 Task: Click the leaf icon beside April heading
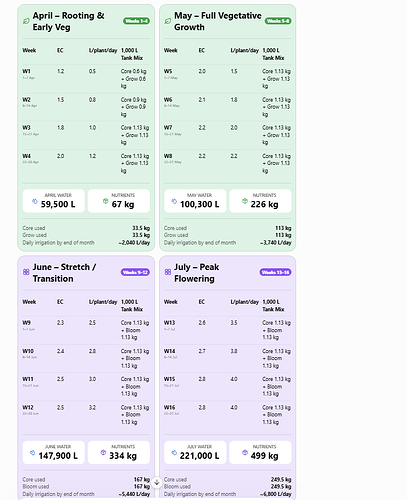pos(26,21)
